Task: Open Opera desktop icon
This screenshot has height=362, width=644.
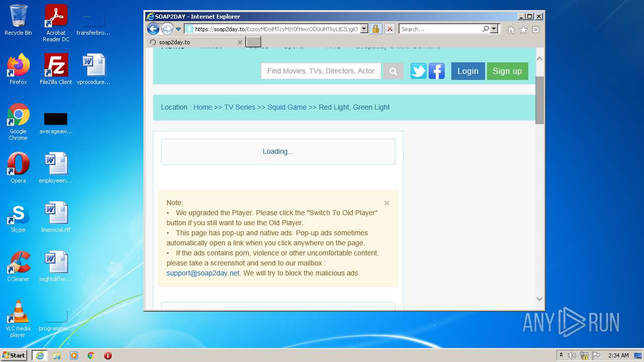Action: click(18, 168)
